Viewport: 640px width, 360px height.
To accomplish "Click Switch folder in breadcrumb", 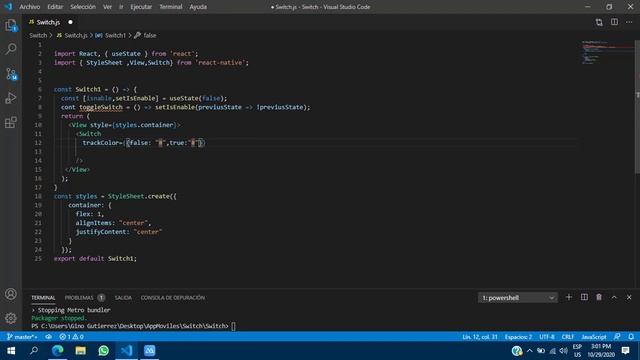I will coord(38,36).
